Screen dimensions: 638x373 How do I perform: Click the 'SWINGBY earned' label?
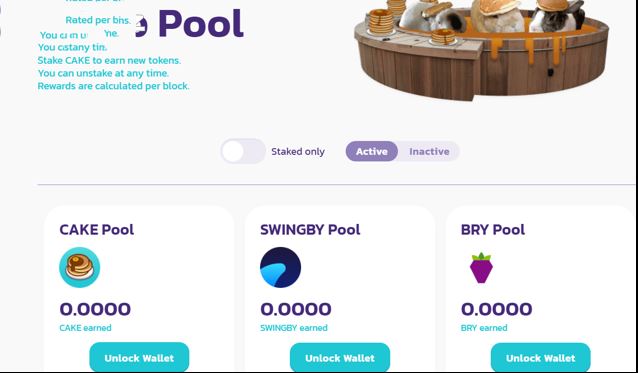[x=294, y=328]
